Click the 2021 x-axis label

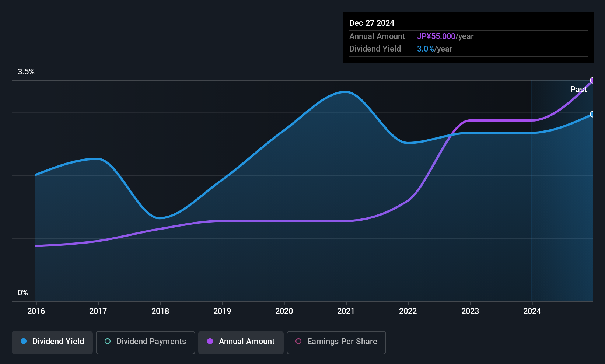[x=346, y=311]
